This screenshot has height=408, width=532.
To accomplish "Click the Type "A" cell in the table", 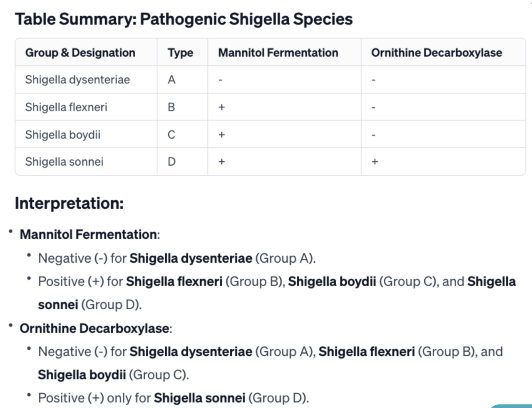I will pos(171,80).
